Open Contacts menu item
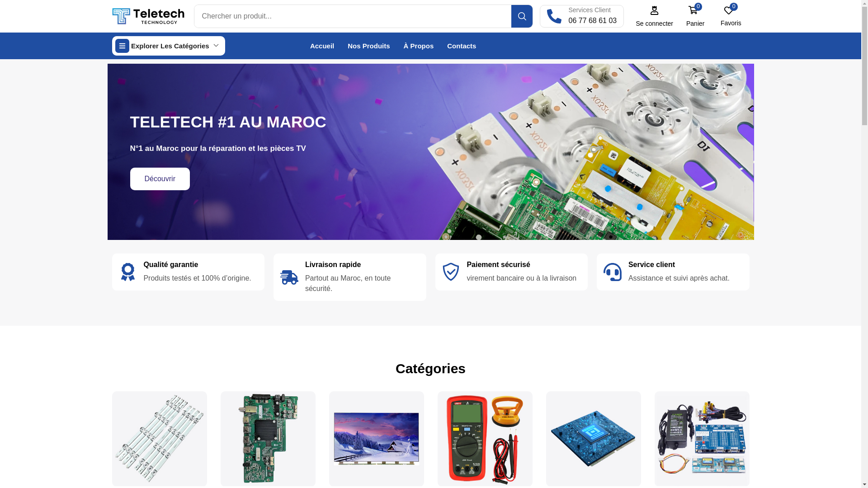Screen dimensions: 868x488 [x=462, y=46]
